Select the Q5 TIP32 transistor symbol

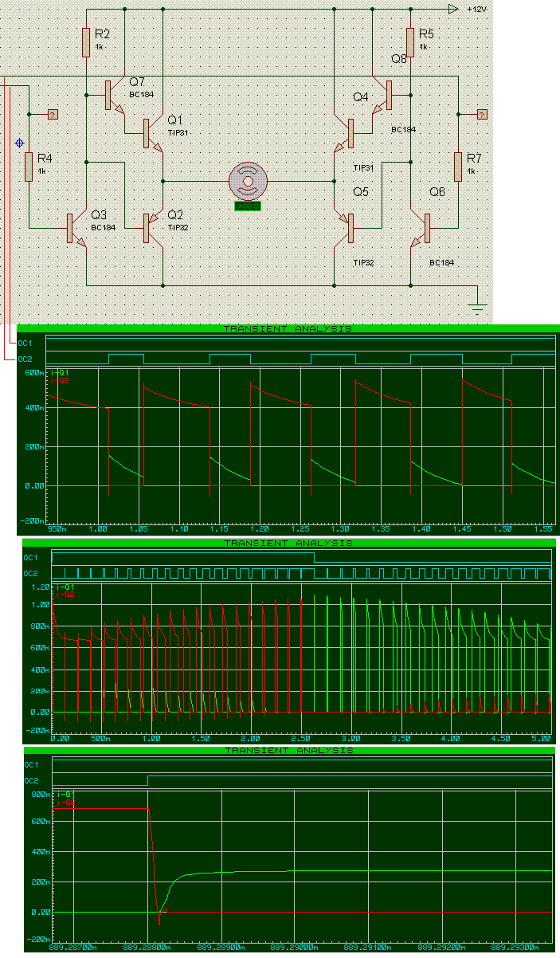coord(343,230)
